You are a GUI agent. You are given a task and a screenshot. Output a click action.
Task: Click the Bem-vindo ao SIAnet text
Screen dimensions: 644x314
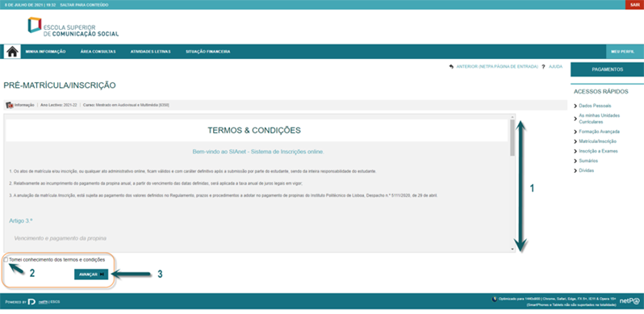pyautogui.click(x=258, y=152)
